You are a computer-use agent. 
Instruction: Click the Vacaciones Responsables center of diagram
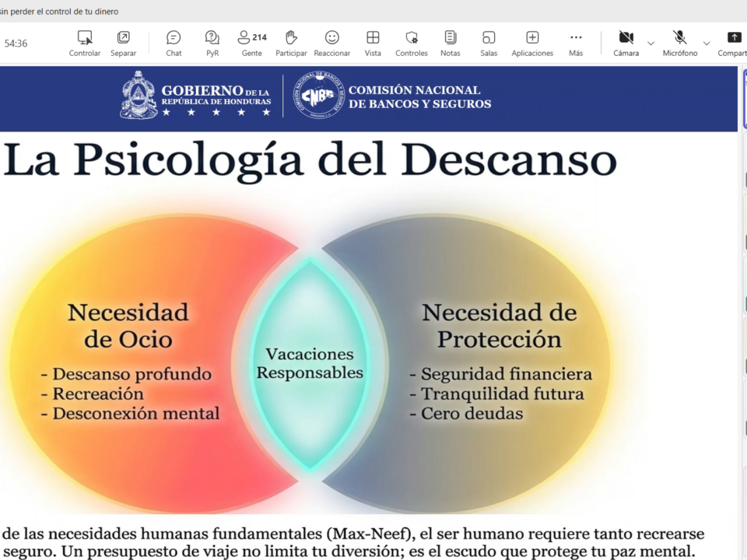pyautogui.click(x=310, y=364)
